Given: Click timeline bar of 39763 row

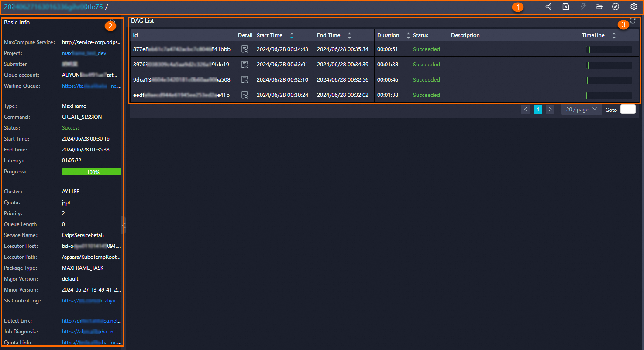Looking at the screenshot, I should pos(609,65).
